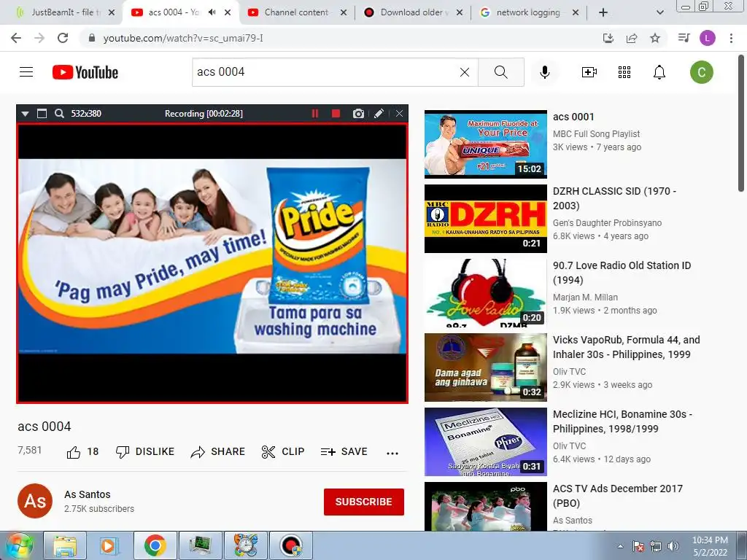Image resolution: width=747 pixels, height=560 pixels.
Task: Open the recorder pencil drawing tool
Action: pos(379,113)
